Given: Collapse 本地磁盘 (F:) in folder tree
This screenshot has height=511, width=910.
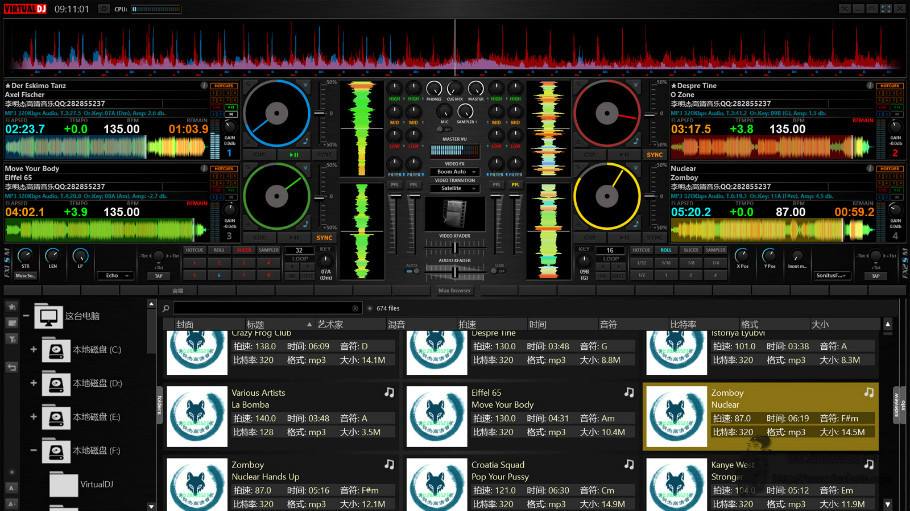Looking at the screenshot, I should pos(34,451).
